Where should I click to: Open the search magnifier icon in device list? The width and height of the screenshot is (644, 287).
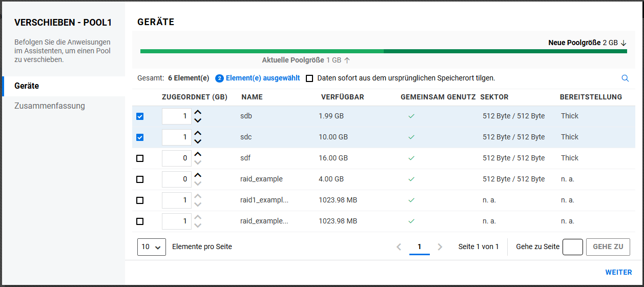point(625,78)
